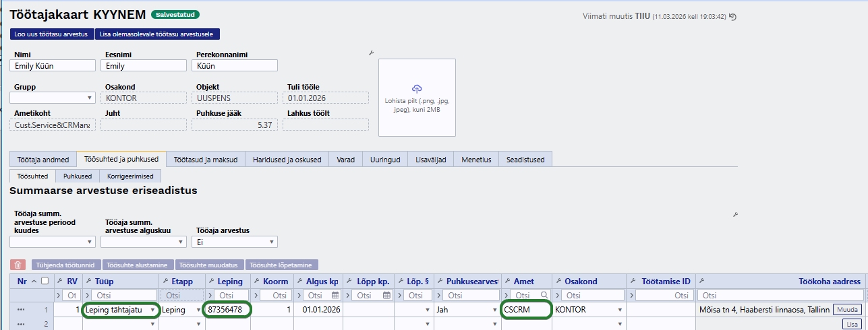Open the Puhkused sub-tab

[77, 176]
